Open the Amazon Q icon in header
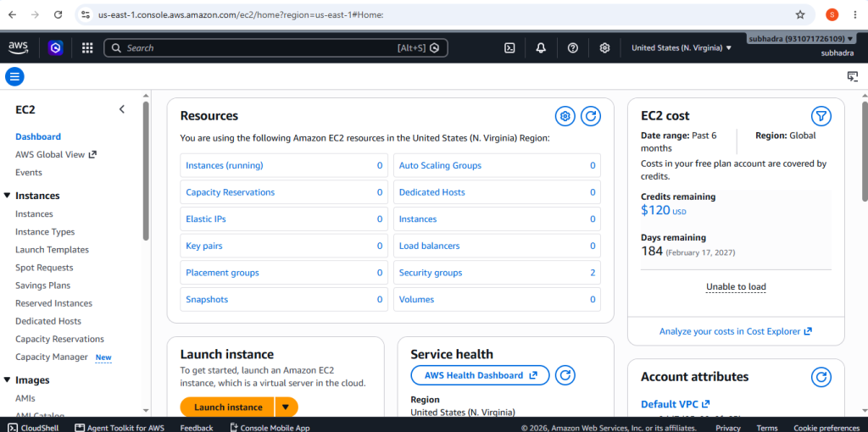The height and width of the screenshot is (432, 868). coord(55,48)
